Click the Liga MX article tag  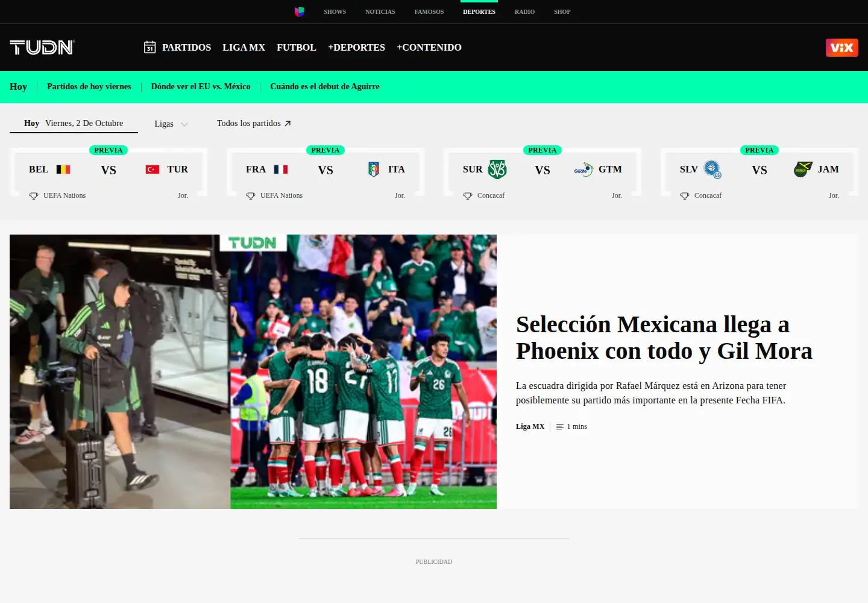click(x=530, y=426)
